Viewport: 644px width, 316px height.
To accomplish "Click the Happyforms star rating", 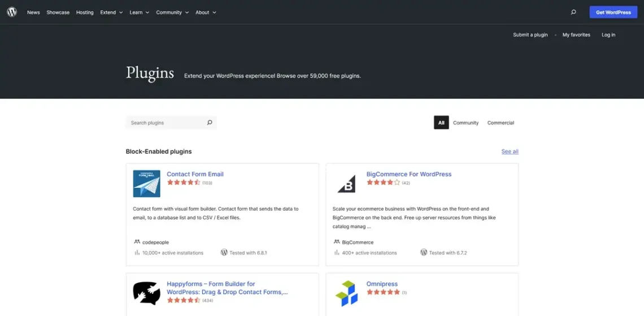I will tap(184, 300).
